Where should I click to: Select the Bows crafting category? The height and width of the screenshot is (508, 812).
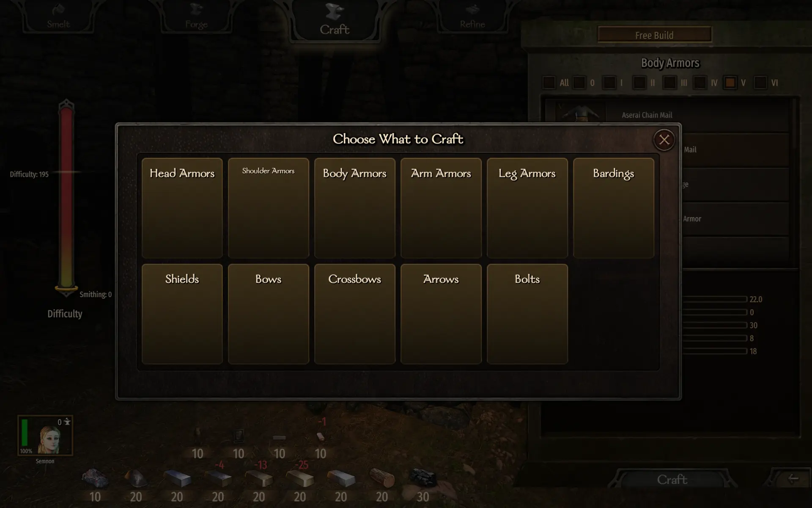tap(268, 314)
